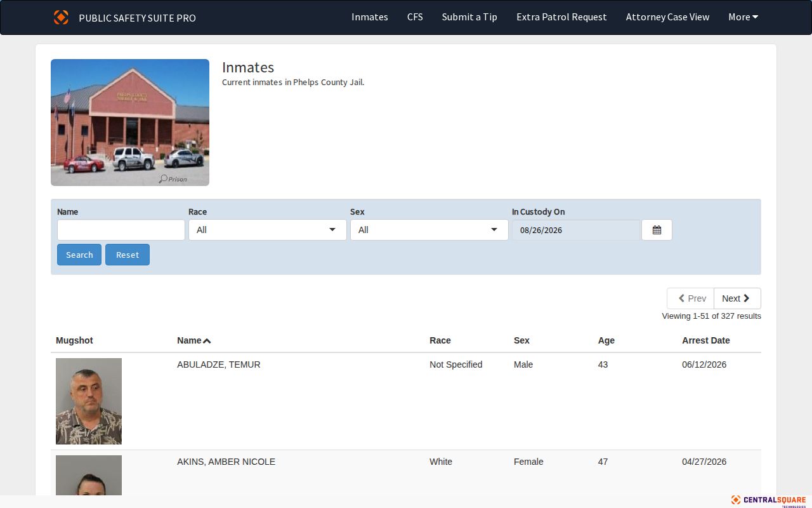812x508 pixels.
Task: Click the 'White' race cell
Action: coord(441,462)
